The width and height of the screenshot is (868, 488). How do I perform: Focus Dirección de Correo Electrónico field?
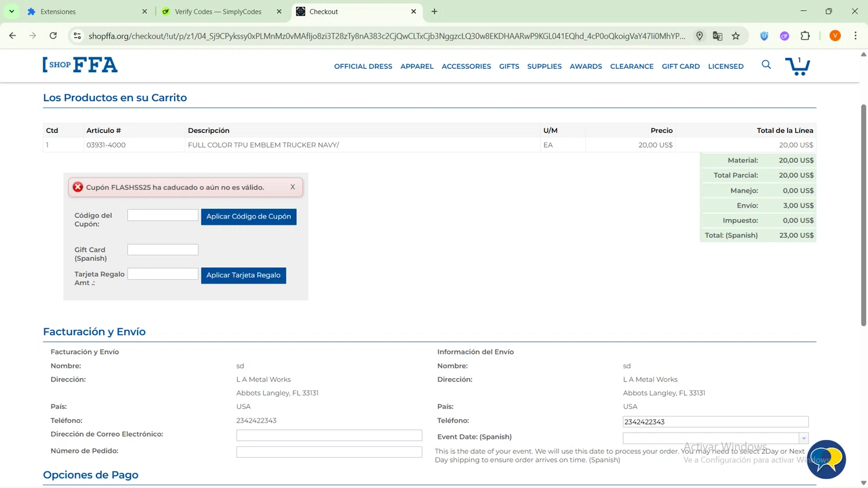329,435
